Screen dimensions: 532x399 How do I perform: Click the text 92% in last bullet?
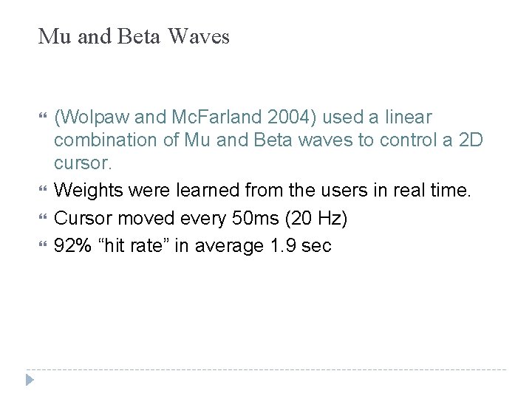click(x=72, y=245)
